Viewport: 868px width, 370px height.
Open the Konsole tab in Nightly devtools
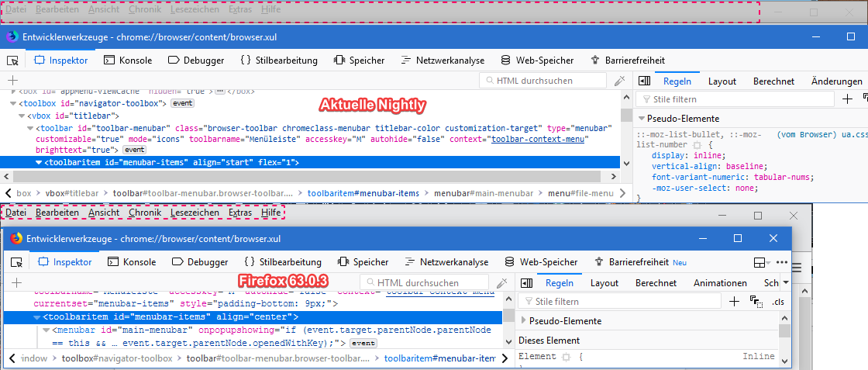click(128, 61)
